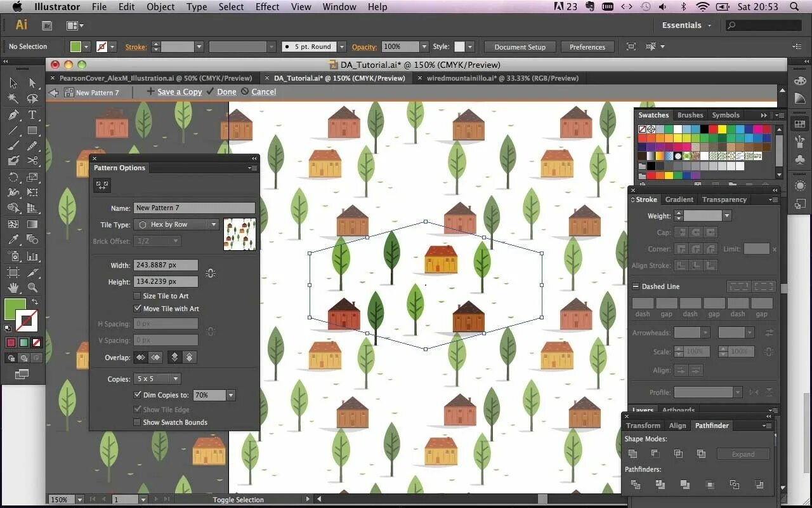Switch to the Align panel tab
812x508 pixels.
[678, 425]
